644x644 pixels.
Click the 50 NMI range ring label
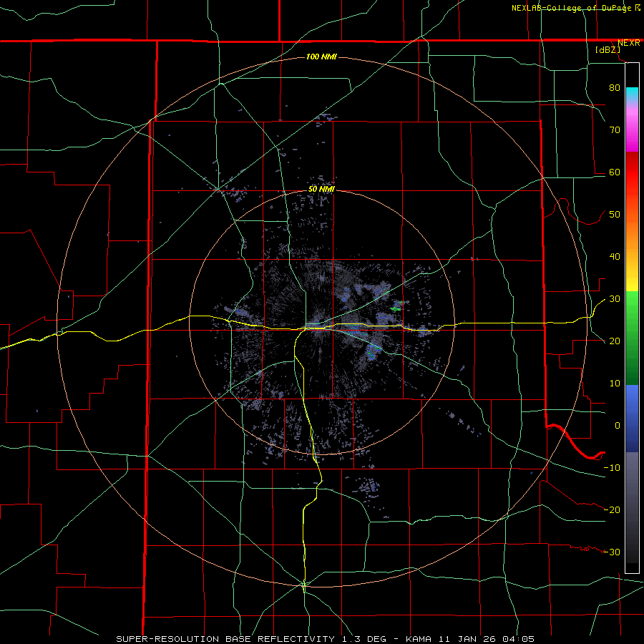click(x=321, y=189)
